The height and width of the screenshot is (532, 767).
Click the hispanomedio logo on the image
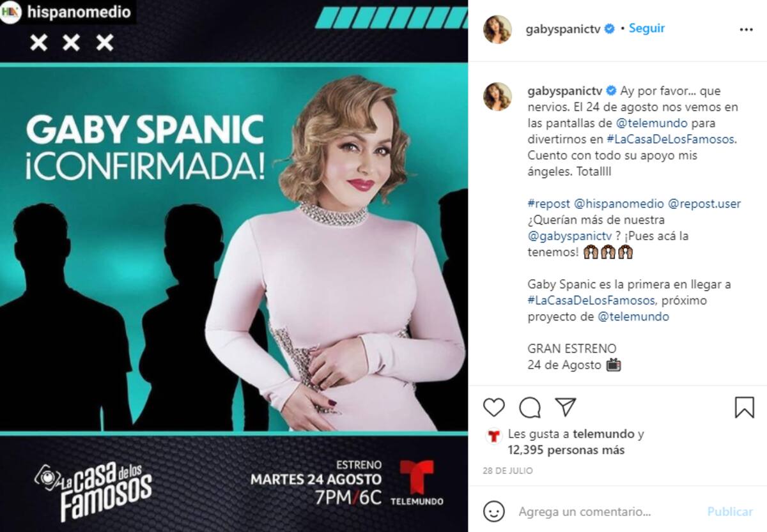[x=10, y=12]
